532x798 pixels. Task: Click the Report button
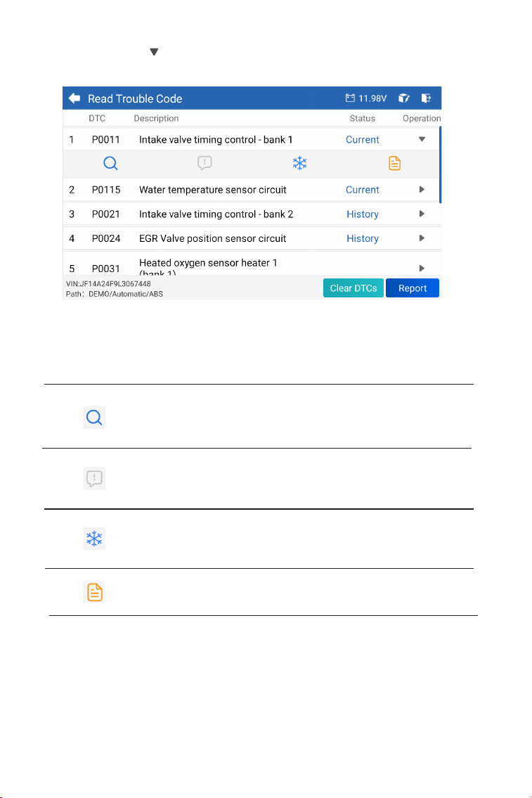click(413, 288)
